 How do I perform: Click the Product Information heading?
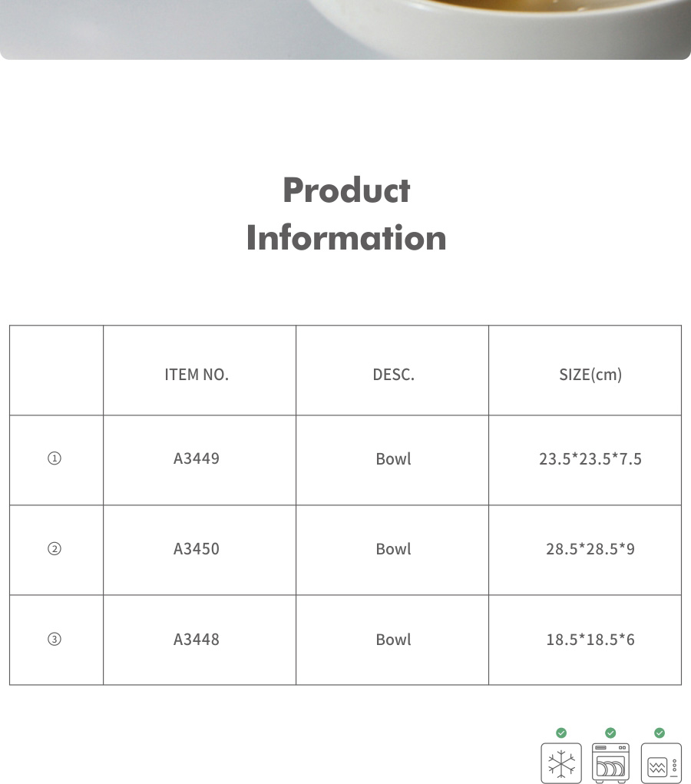[x=346, y=214]
